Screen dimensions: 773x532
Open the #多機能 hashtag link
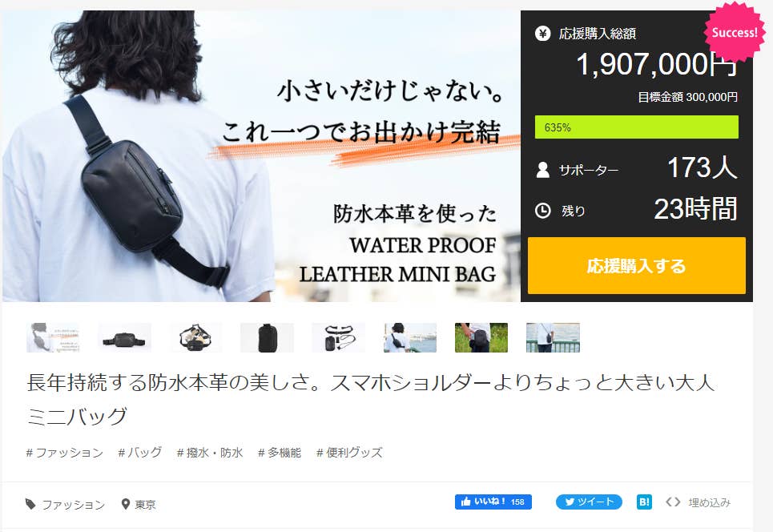280,452
